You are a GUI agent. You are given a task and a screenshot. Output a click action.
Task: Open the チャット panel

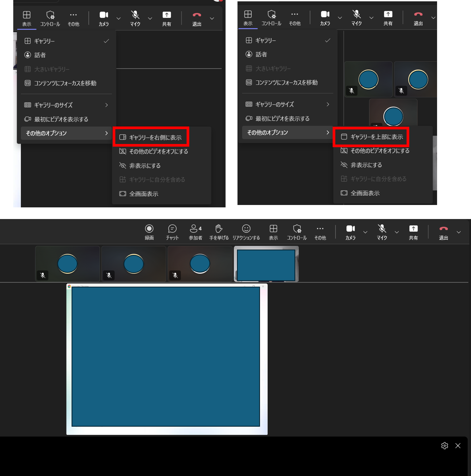(x=172, y=232)
